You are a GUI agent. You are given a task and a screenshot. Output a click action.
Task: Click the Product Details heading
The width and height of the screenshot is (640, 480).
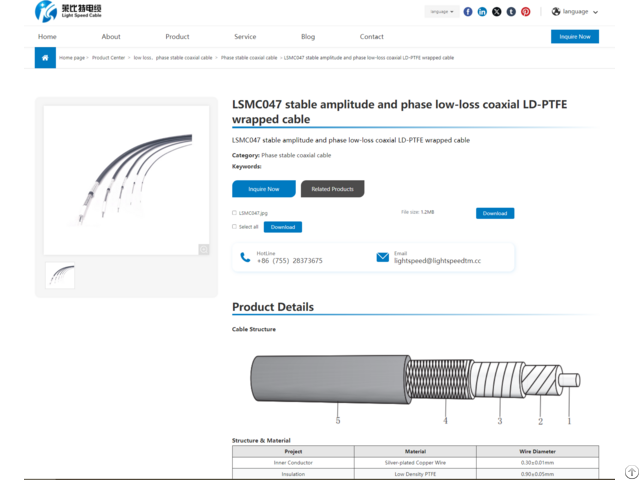coord(273,307)
